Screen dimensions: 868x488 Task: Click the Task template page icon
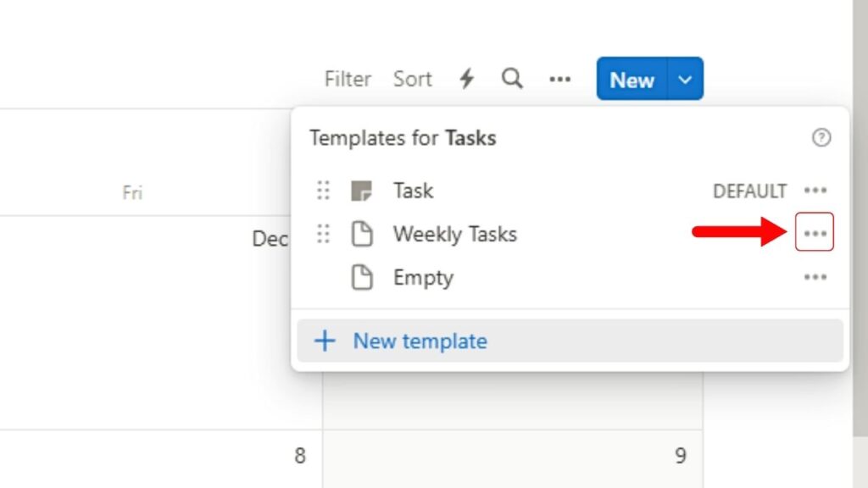362,191
